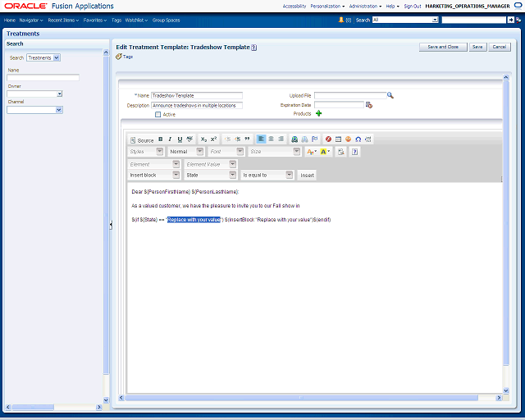Viewport: 525px width, 420px height.
Task: Open the Navigator menu
Action: (x=31, y=21)
